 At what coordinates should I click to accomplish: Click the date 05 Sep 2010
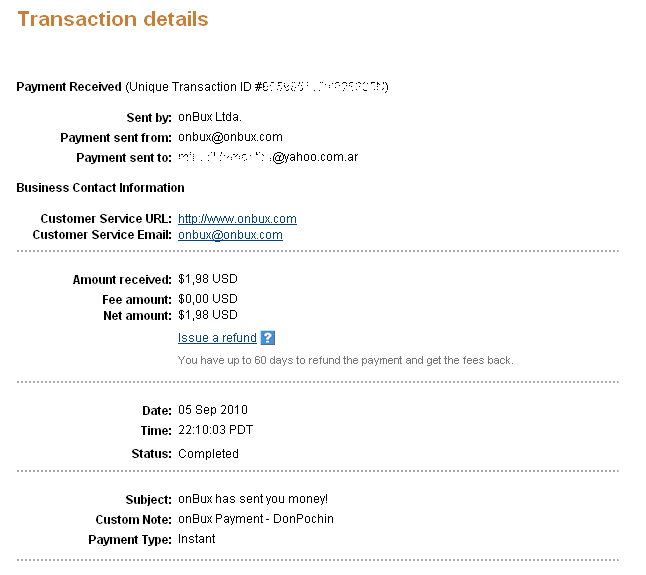pos(213,410)
